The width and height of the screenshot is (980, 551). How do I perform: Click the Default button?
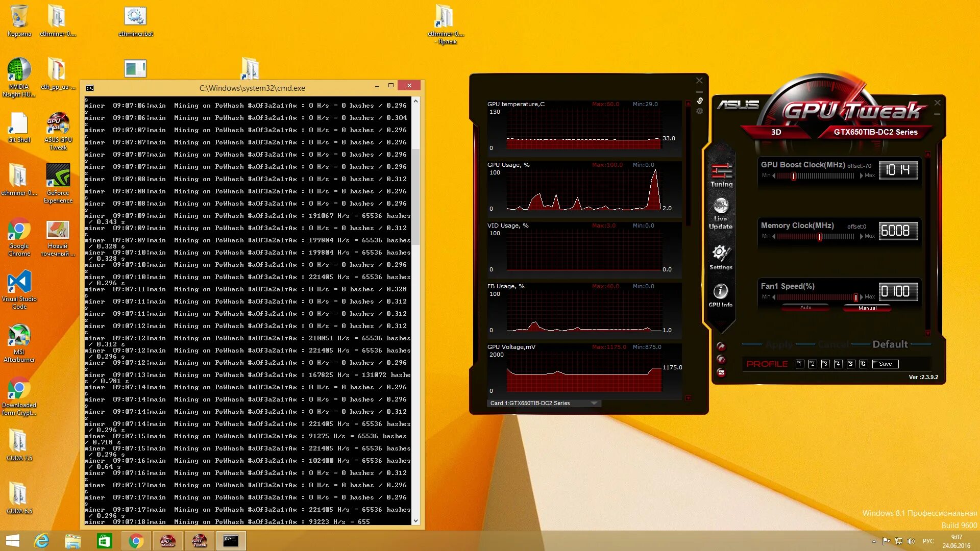pos(890,344)
